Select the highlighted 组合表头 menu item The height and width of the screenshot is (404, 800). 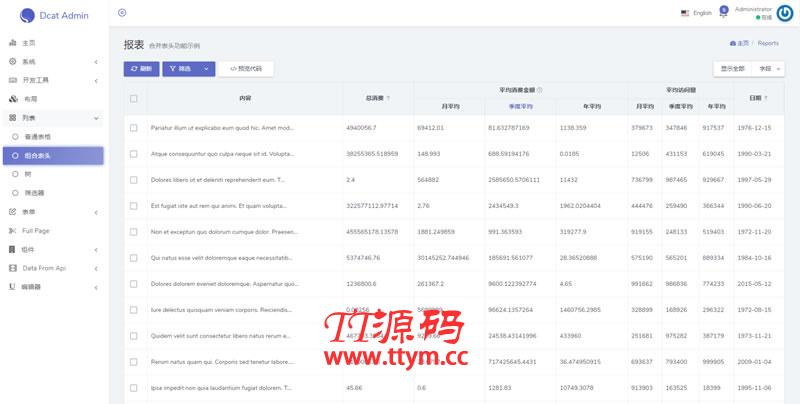click(x=53, y=156)
